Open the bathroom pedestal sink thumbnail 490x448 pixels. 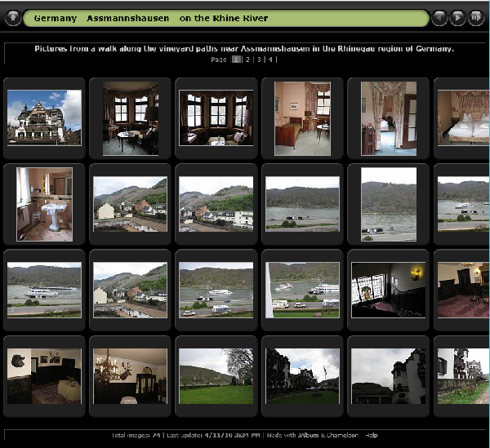44,204
